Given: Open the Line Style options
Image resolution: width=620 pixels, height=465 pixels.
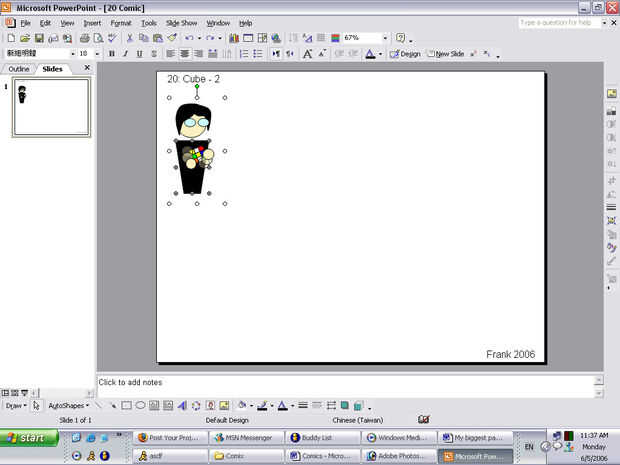Looking at the screenshot, I should pos(303,405).
